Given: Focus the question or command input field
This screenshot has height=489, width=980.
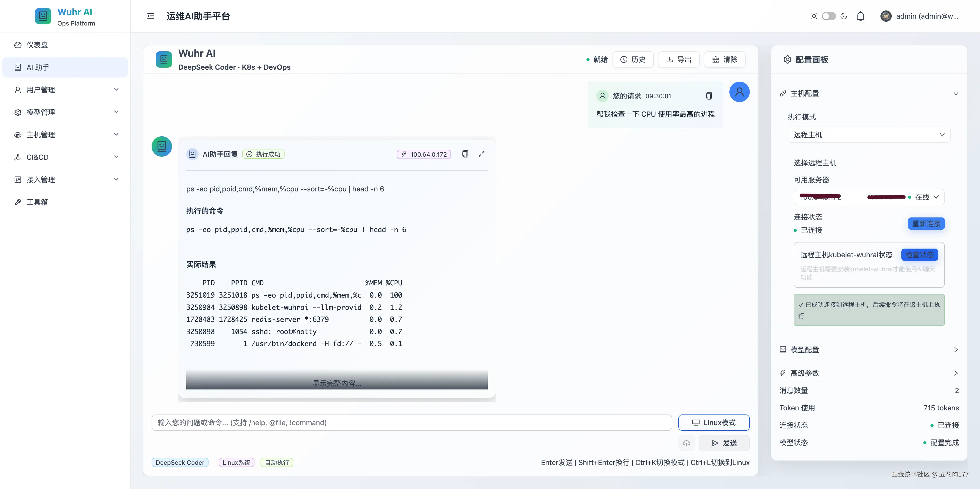Looking at the screenshot, I should [411, 422].
